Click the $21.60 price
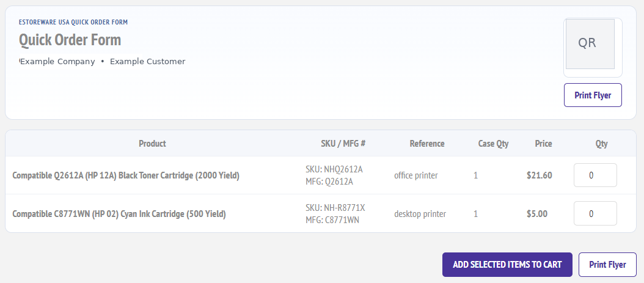The image size is (644, 283). point(540,175)
